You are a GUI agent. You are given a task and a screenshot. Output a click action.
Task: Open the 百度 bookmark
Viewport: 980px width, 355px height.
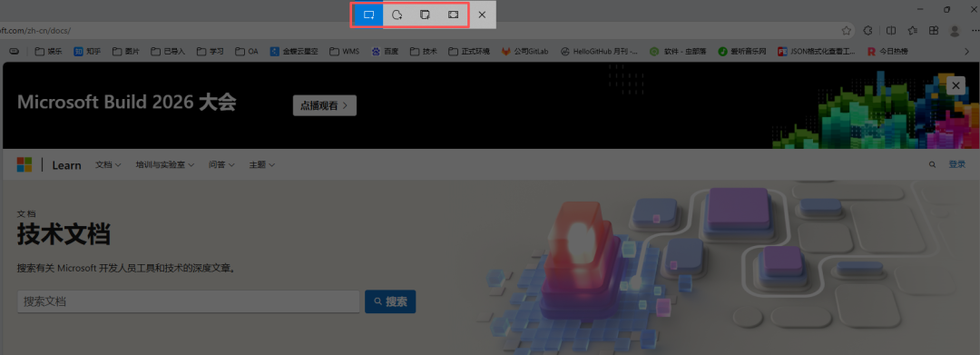(x=386, y=51)
